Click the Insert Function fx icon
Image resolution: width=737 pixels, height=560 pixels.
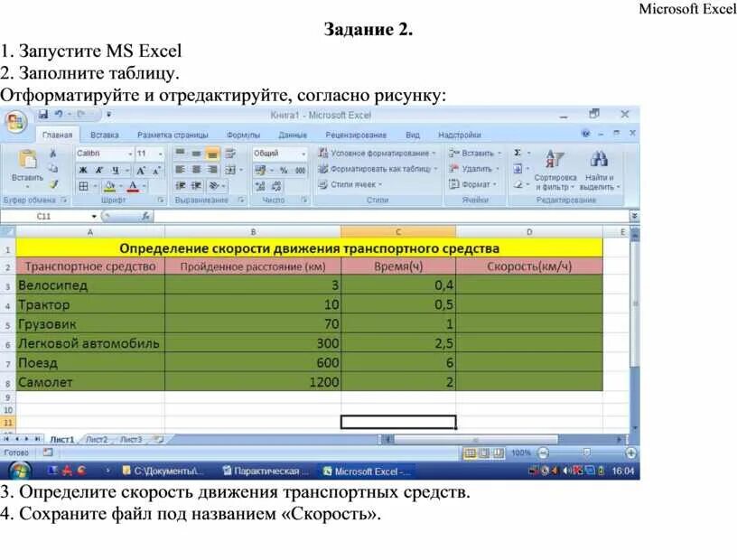pyautogui.click(x=145, y=216)
